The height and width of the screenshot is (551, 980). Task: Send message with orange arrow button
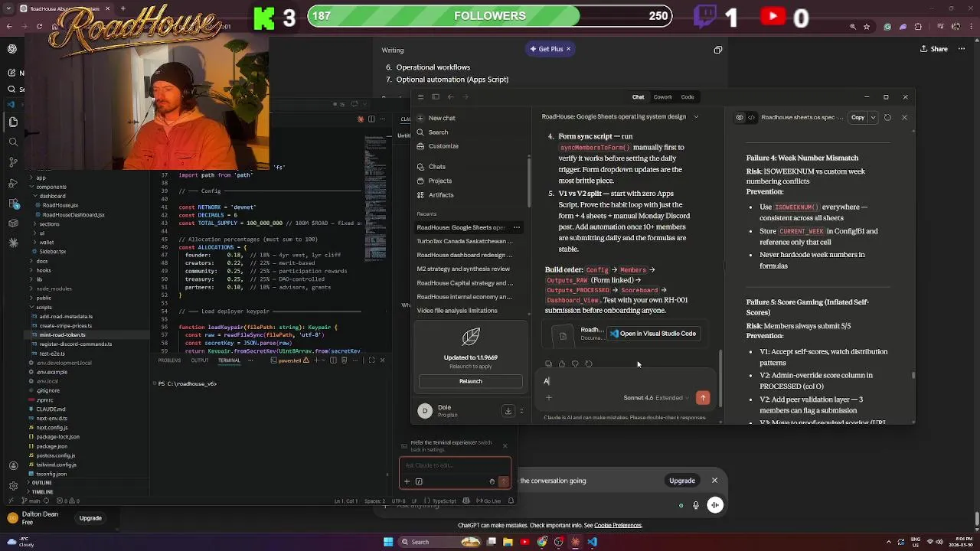click(703, 398)
